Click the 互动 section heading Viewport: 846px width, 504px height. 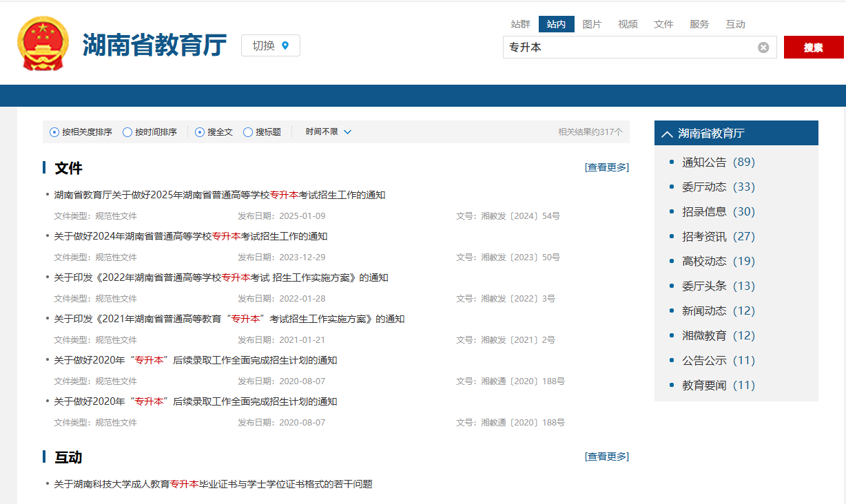(68, 457)
